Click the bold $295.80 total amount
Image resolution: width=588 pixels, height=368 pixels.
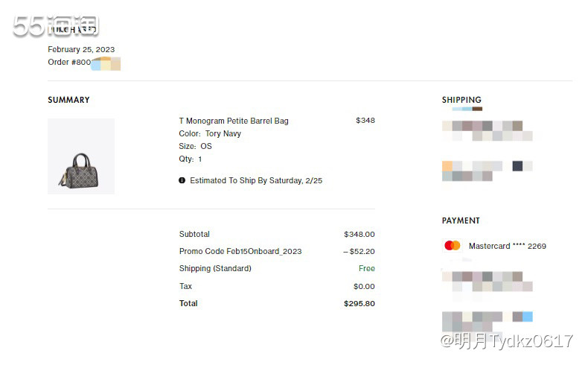coord(359,303)
